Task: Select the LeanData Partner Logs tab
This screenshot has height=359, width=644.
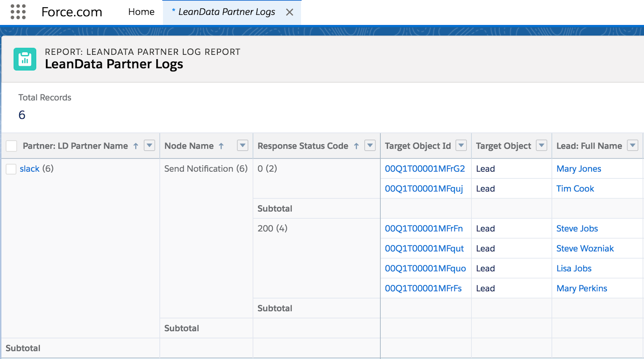Action: click(226, 12)
